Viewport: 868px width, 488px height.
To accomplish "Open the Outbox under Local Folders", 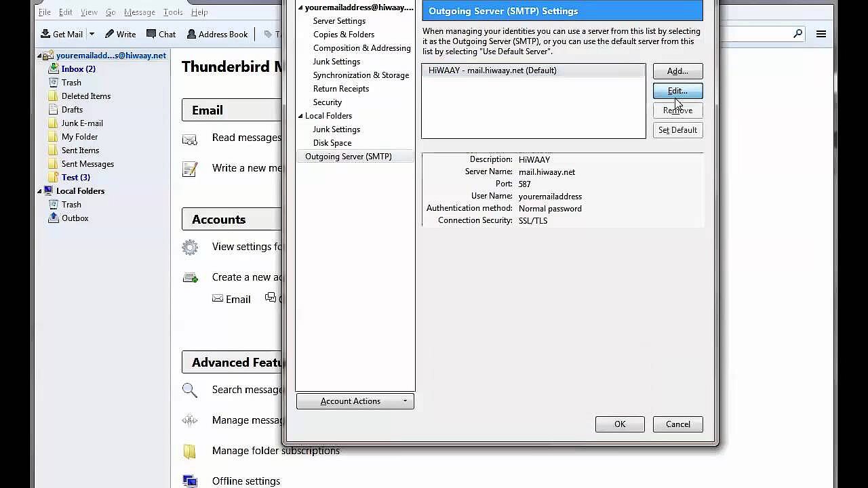I will coord(75,218).
